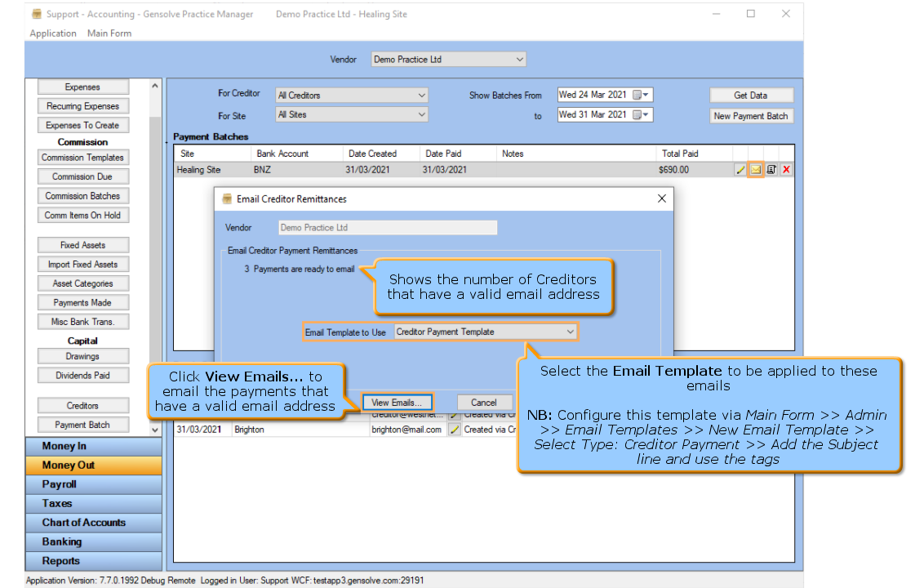Click the Get Data button
This screenshot has height=588, width=924.
tap(751, 96)
